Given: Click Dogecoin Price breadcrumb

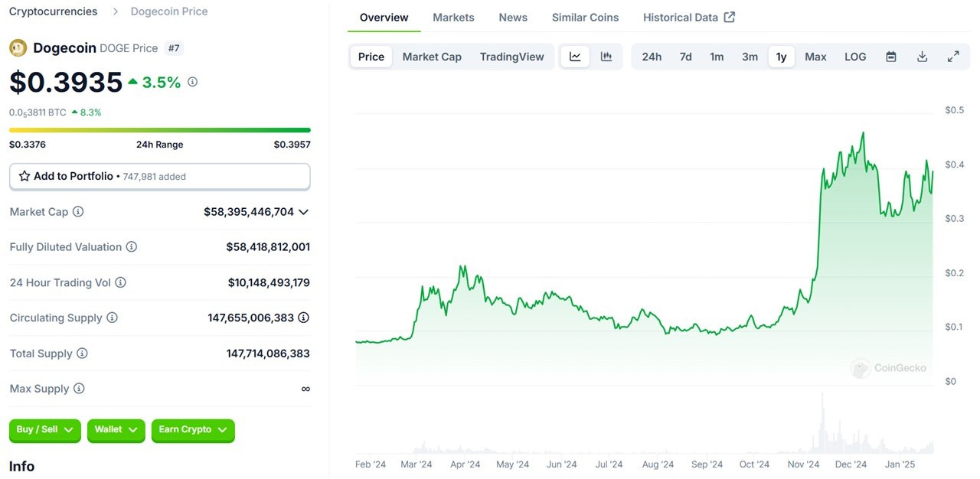Looking at the screenshot, I should [169, 11].
